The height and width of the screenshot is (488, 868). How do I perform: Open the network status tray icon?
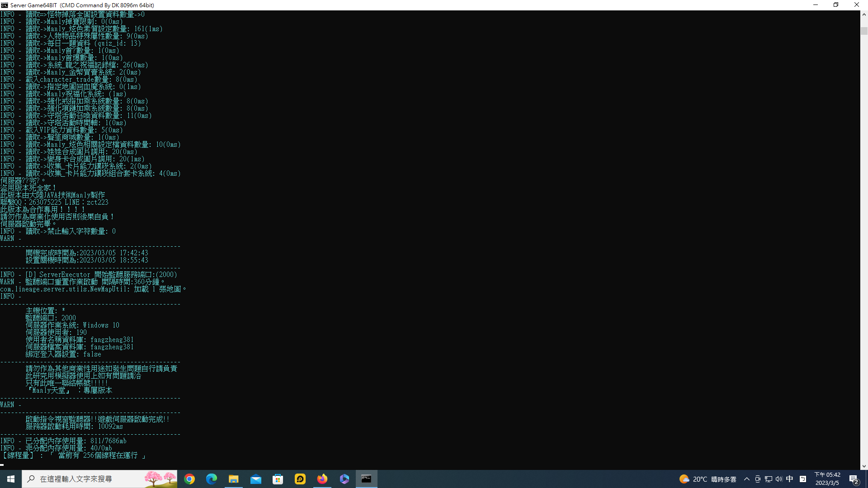point(769,479)
